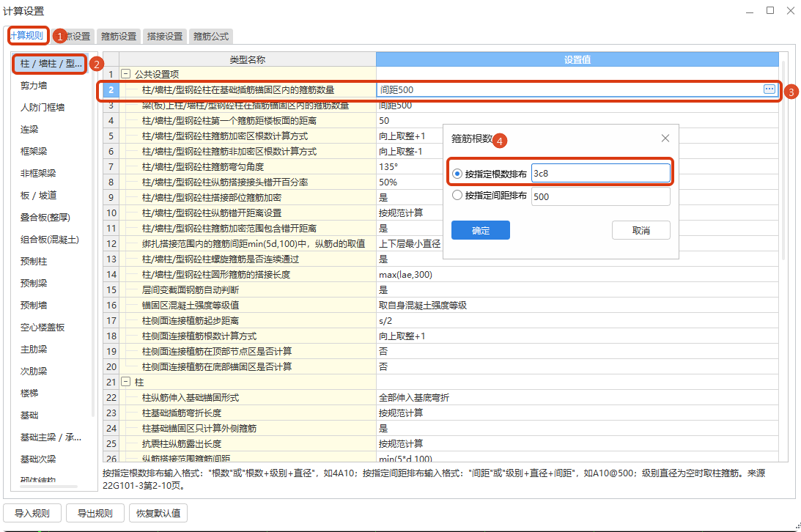Image resolution: width=801 pixels, height=532 pixels.
Task: Select 预制梁 in the left list
Action: [x=34, y=283]
